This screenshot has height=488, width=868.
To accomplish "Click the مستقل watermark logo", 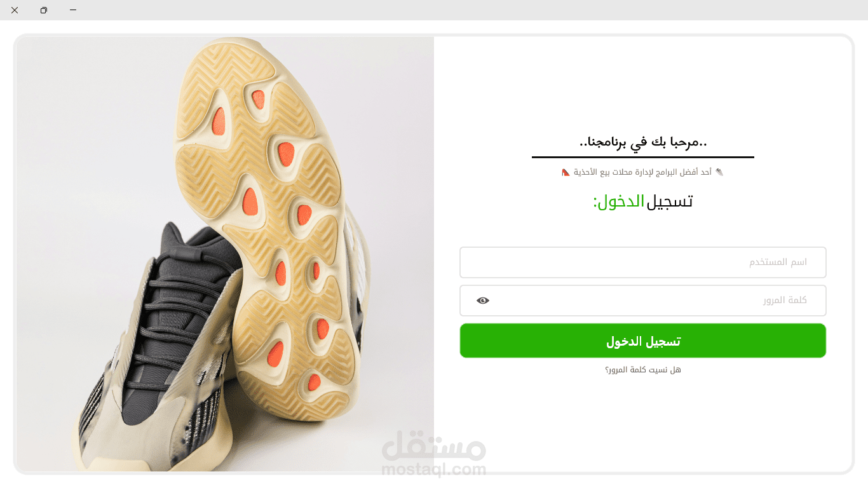I will [x=434, y=445].
